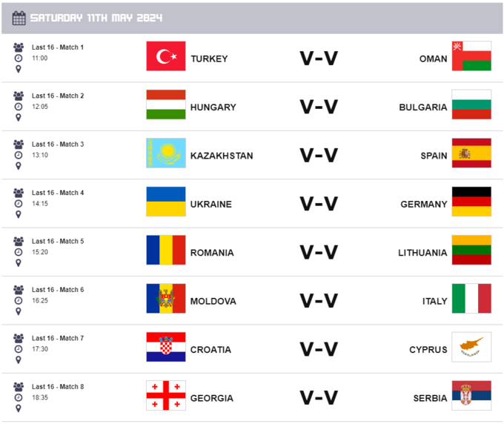Click the Spain flag icon
This screenshot has width=504, height=424.
point(471,153)
